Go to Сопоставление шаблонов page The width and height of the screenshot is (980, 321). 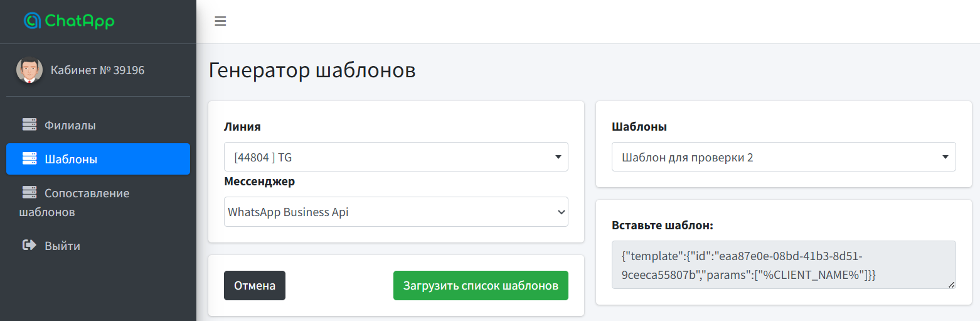coord(87,193)
